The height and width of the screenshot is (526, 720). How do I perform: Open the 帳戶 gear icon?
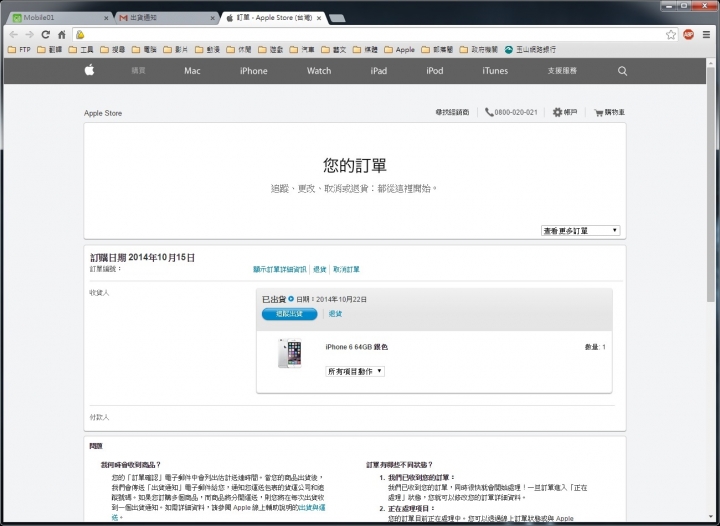click(x=557, y=112)
